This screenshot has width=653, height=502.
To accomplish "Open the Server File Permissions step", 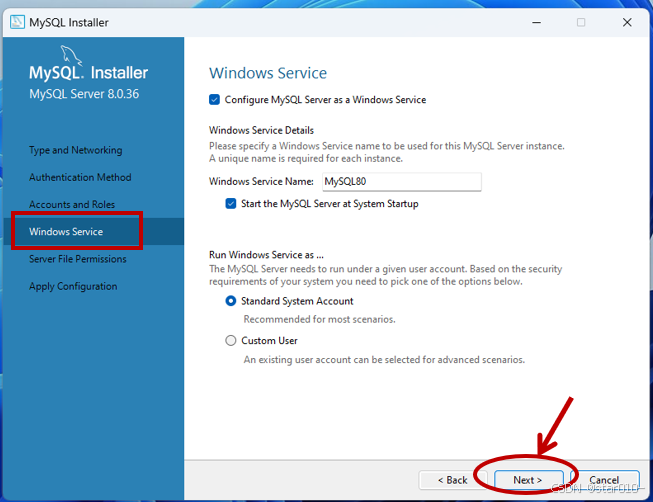I will pos(78,259).
